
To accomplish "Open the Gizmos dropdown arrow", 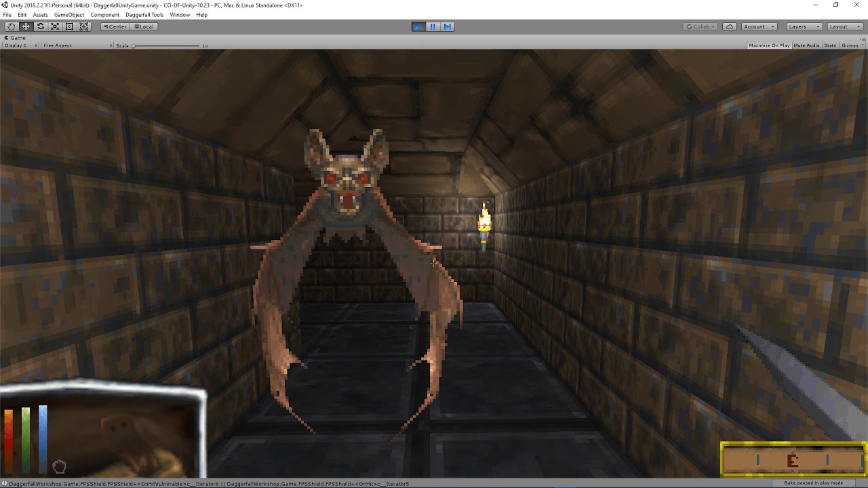I will coord(863,45).
